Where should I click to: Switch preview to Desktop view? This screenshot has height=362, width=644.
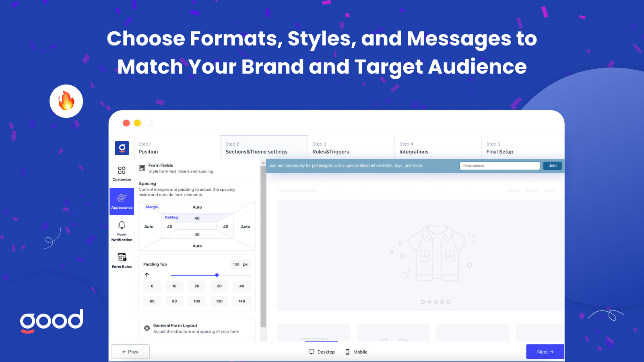(x=322, y=352)
